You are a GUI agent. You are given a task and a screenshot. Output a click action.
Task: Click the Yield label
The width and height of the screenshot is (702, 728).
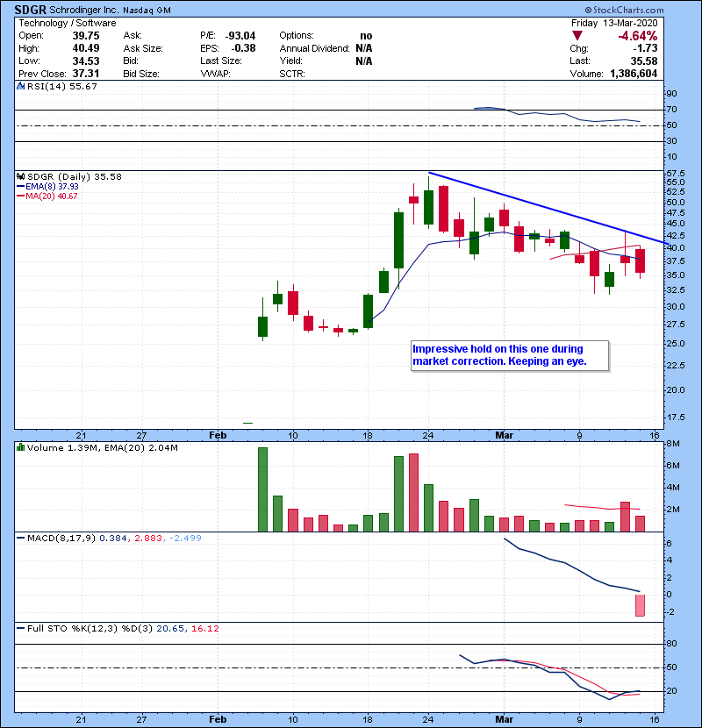pos(290,61)
